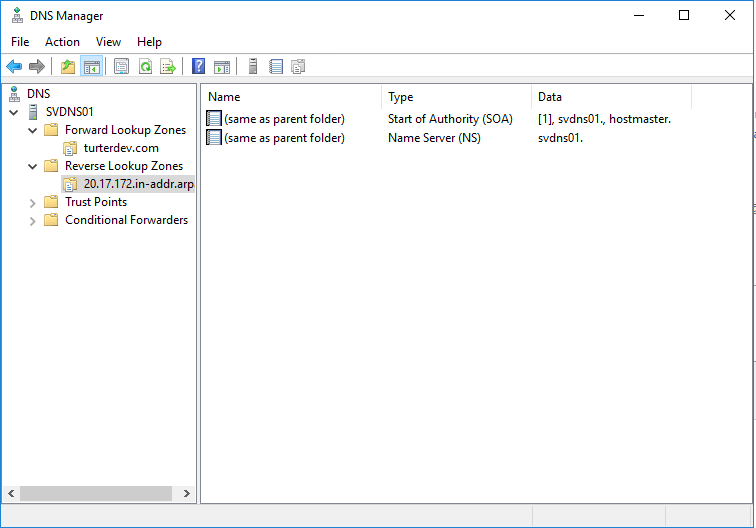Go up one level with folder arrow icon

click(x=68, y=67)
